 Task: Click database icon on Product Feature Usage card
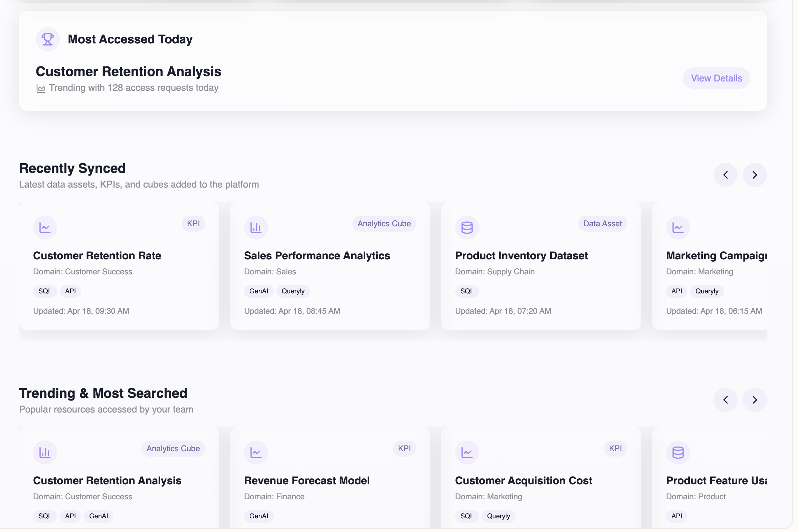[x=678, y=453]
